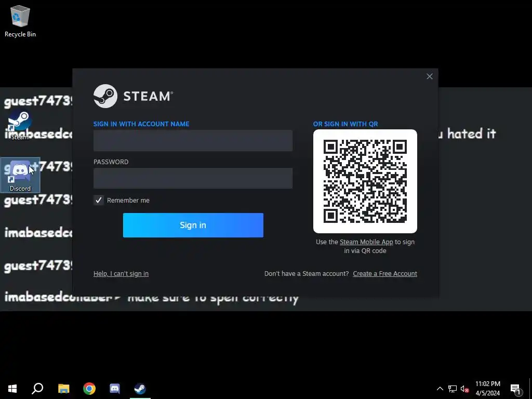Click the 'PASSWORD' label
Viewport: 532px width, 399px height.
[111, 162]
